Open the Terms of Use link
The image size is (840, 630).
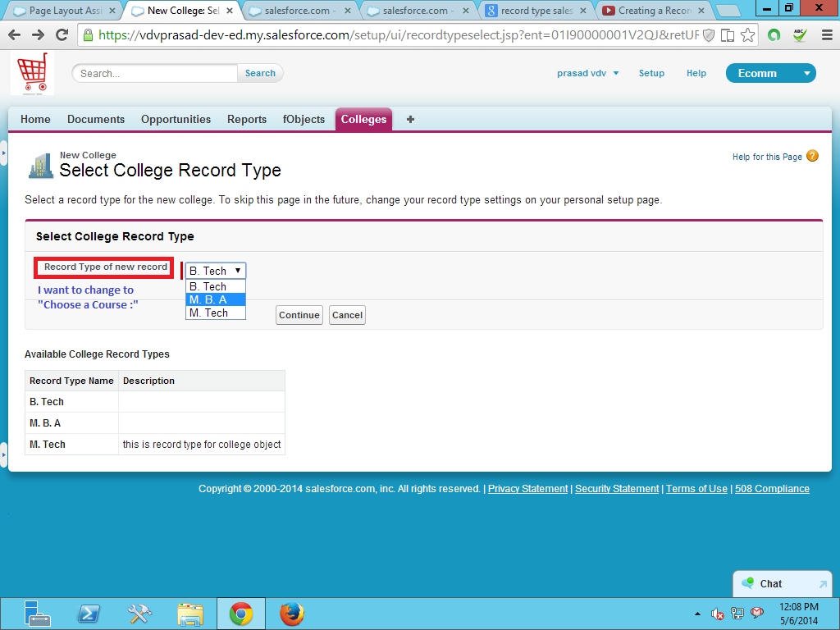coord(696,489)
